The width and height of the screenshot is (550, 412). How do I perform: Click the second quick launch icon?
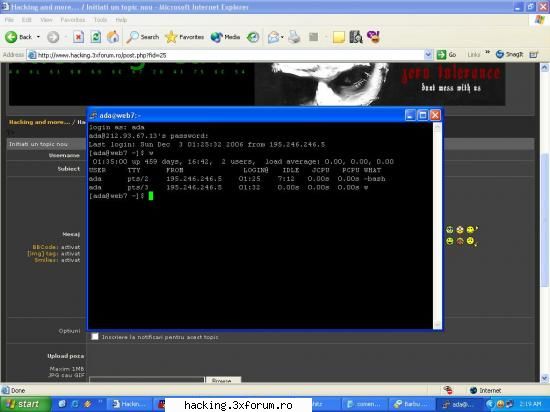tap(75, 404)
